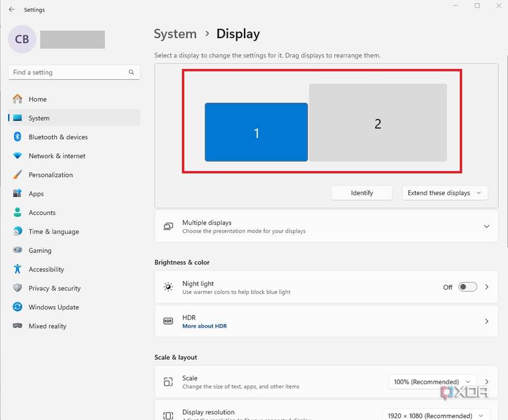Click the search magnifier icon
Screen dimensions: 508x420
[x=131, y=72]
